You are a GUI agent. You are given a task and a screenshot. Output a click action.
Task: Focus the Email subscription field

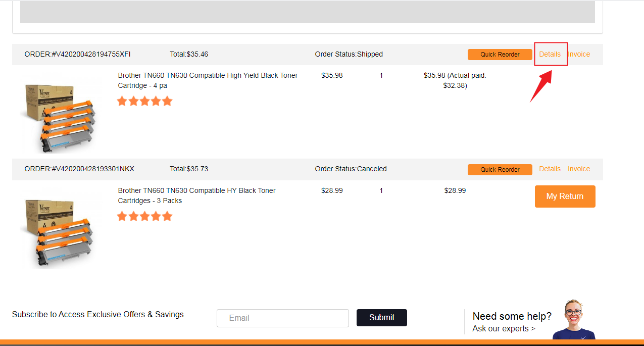click(283, 318)
